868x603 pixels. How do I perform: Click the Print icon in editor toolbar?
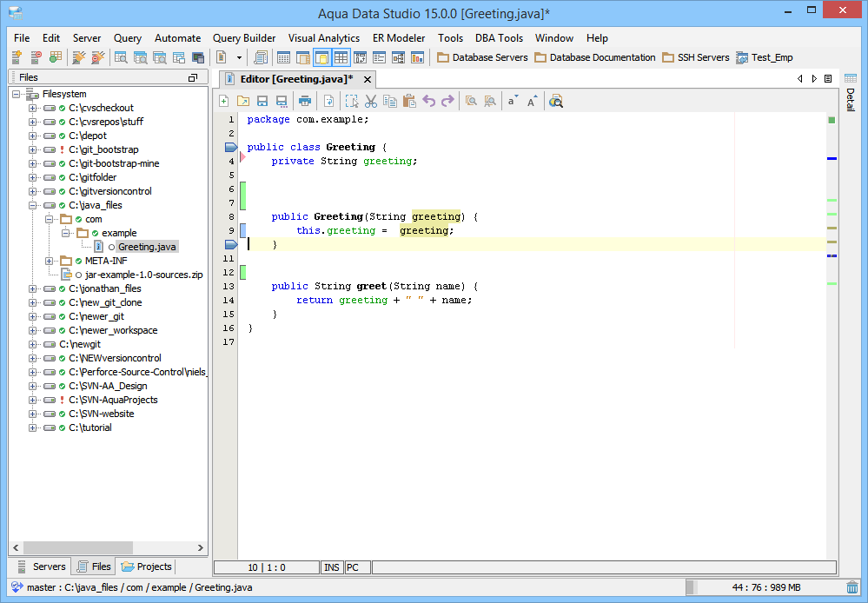click(305, 102)
